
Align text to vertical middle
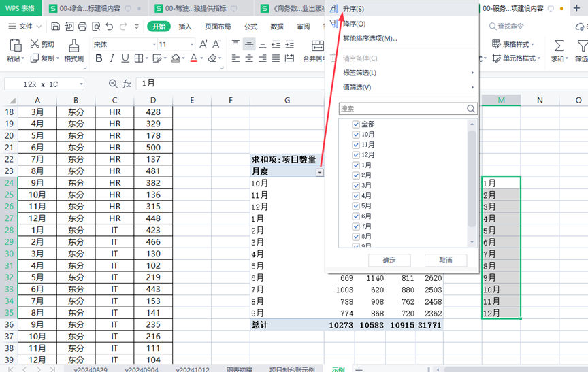249,44
